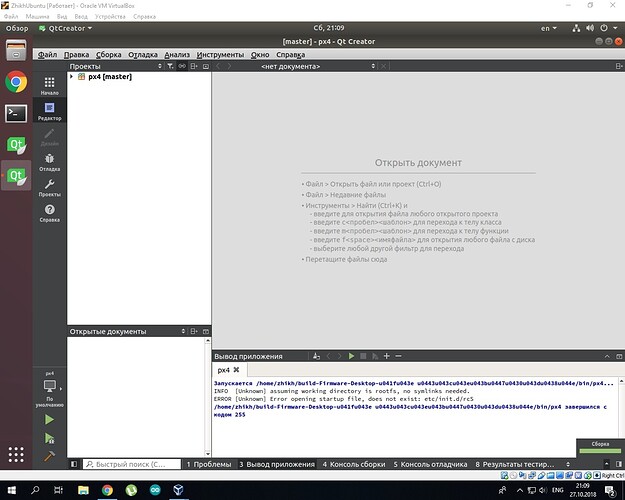Open the Анализ menu
The image size is (625, 500).
[177, 55]
